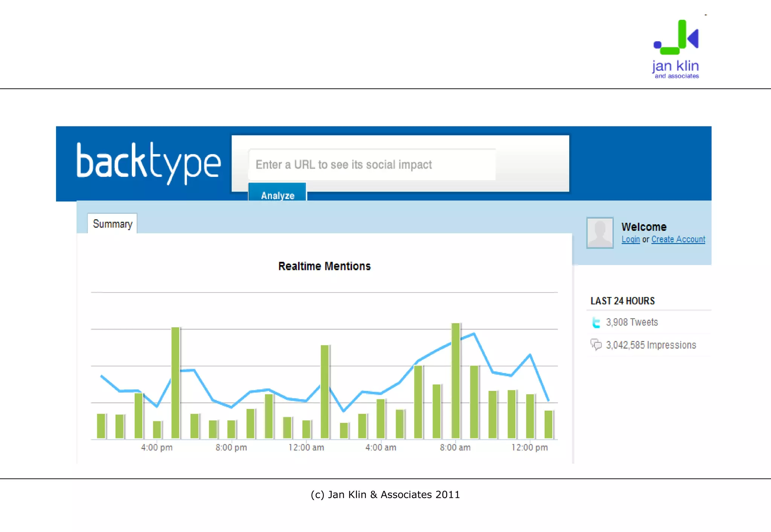Image resolution: width=771 pixels, height=532 pixels.
Task: Click the 4:00 am axis label
Action: (381, 448)
